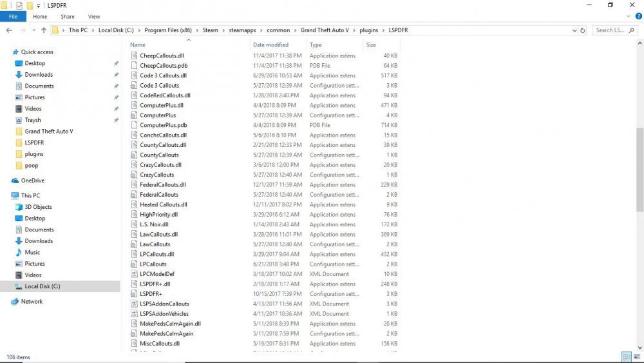Image resolution: width=644 pixels, height=363 pixels.
Task: Open Traysh in Quick access
Action: tap(33, 120)
